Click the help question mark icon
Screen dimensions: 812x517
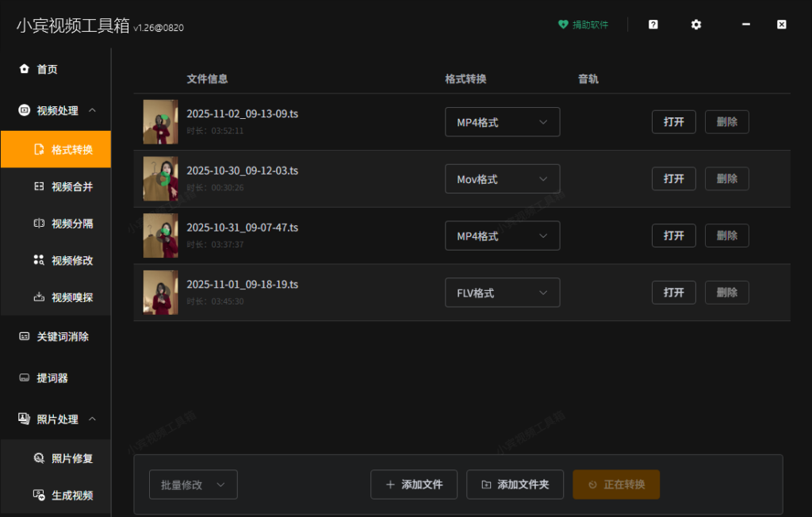(x=652, y=25)
